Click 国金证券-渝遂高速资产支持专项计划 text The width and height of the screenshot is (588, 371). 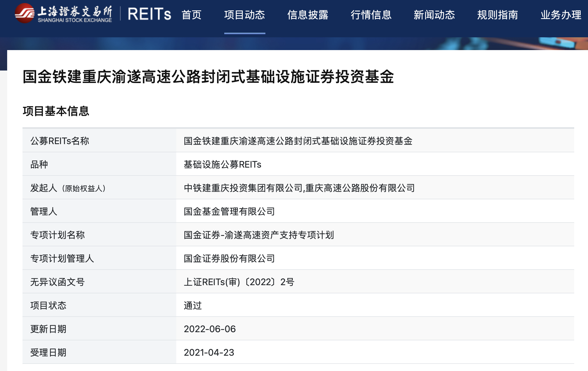tap(259, 235)
